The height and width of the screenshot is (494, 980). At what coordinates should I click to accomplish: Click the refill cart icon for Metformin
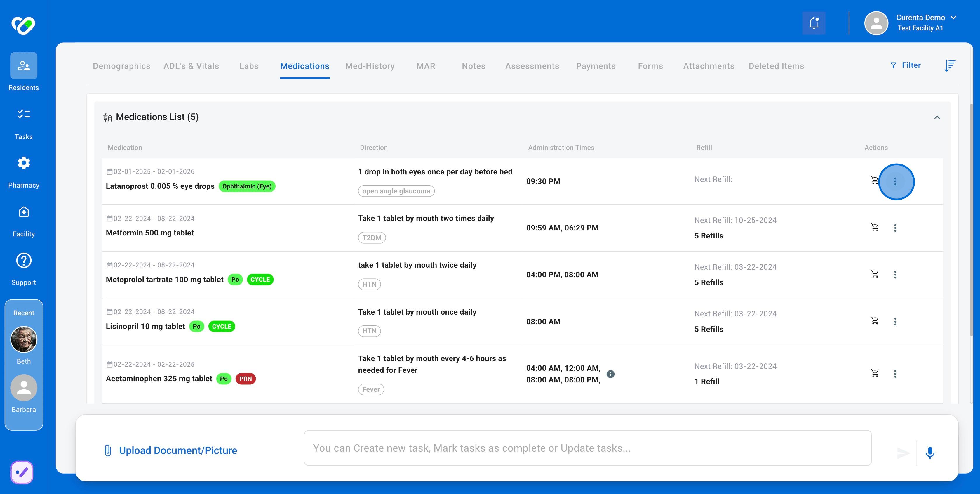point(875,227)
